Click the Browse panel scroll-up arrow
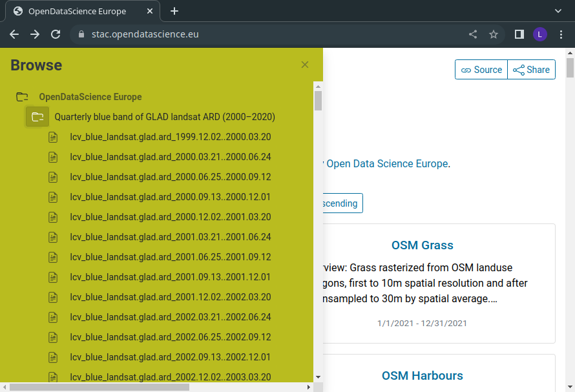The height and width of the screenshot is (392, 575). pyautogui.click(x=318, y=87)
